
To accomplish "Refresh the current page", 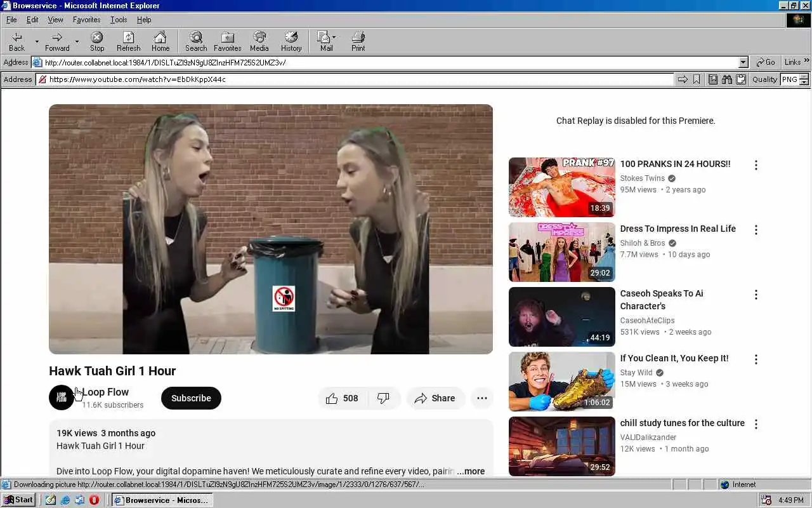I will click(129, 41).
